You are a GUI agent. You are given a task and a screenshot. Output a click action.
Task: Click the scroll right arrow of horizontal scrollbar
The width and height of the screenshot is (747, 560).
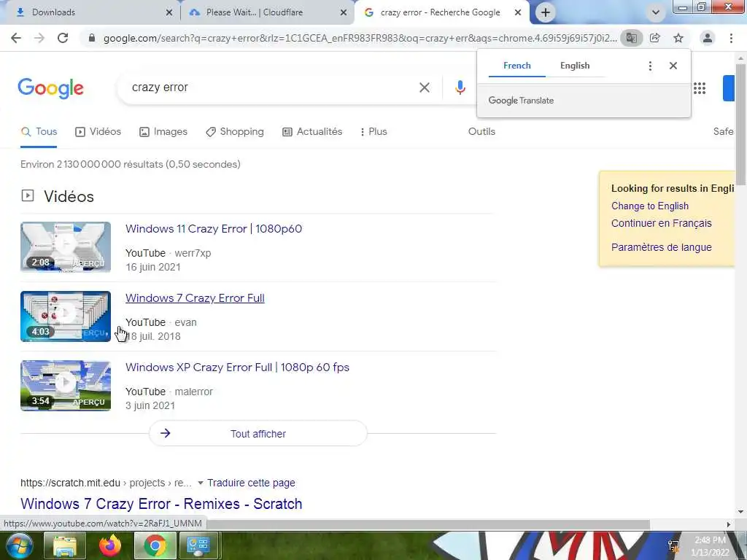point(729,524)
